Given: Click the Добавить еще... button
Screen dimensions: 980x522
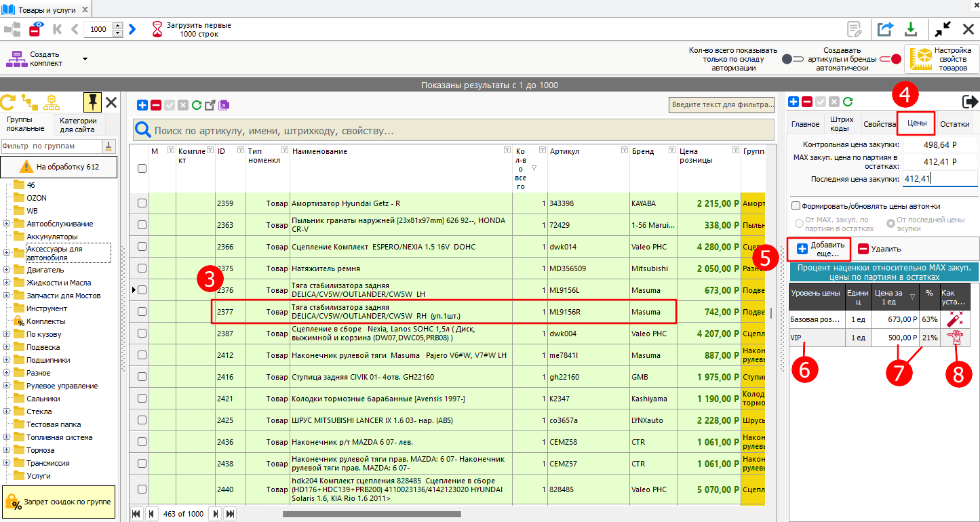Looking at the screenshot, I should click(x=819, y=249).
